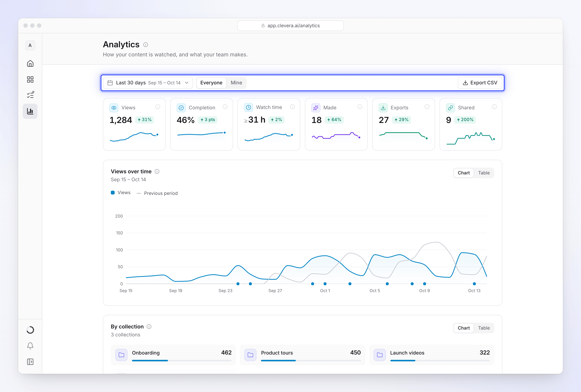Click the Product tours folder icon

250,355
